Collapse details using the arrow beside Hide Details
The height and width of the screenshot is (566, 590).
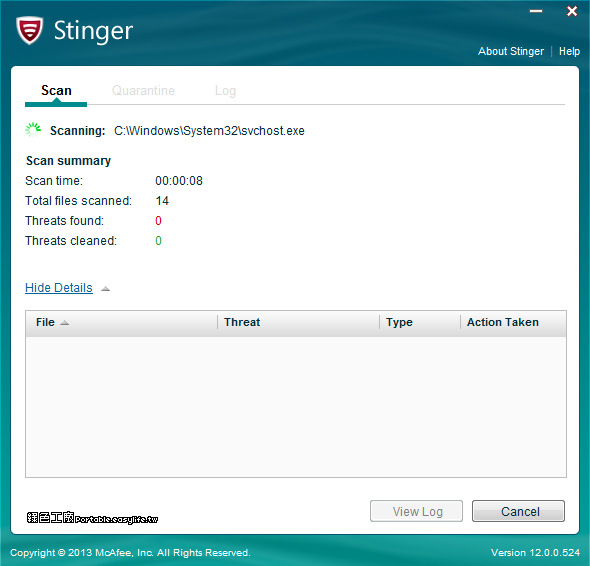(105, 289)
